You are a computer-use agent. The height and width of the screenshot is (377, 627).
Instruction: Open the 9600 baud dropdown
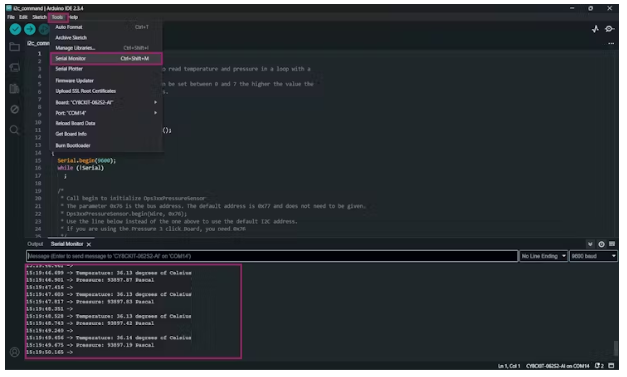point(593,256)
